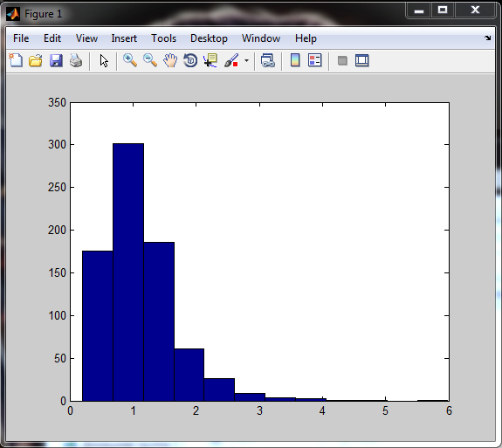Close the Figure 1 window
The image size is (502, 448).
(x=475, y=10)
